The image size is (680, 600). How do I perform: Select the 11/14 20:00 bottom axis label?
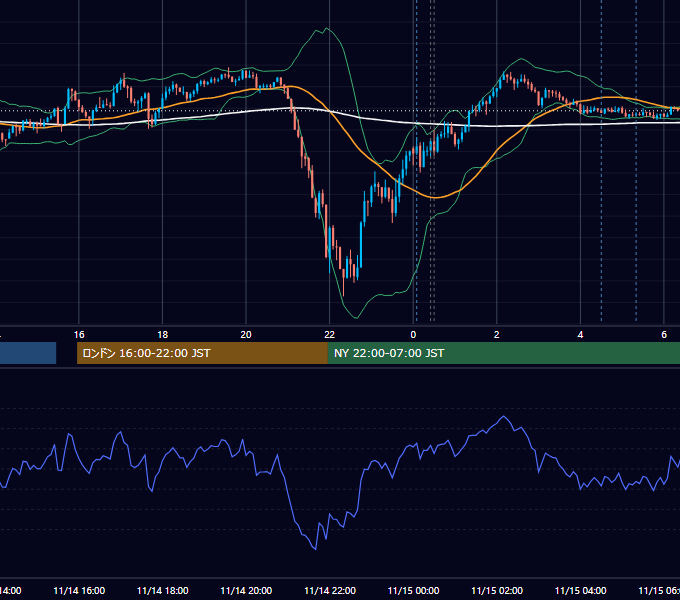pyautogui.click(x=246, y=590)
